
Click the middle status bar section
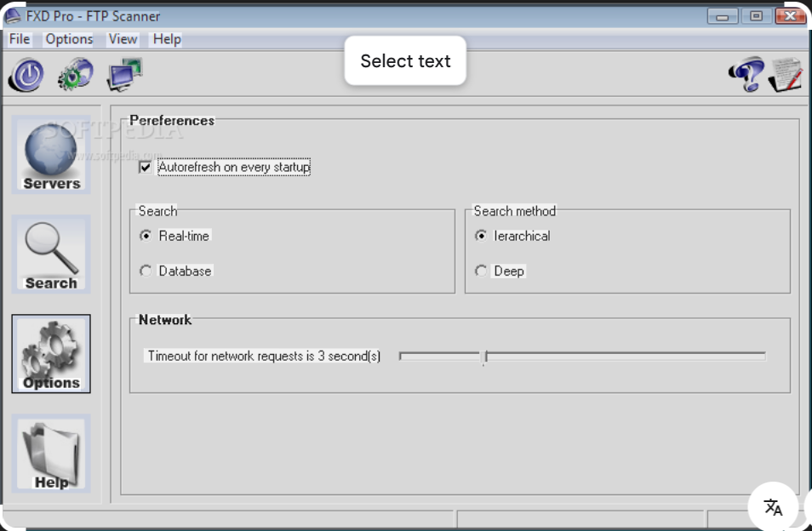579,519
